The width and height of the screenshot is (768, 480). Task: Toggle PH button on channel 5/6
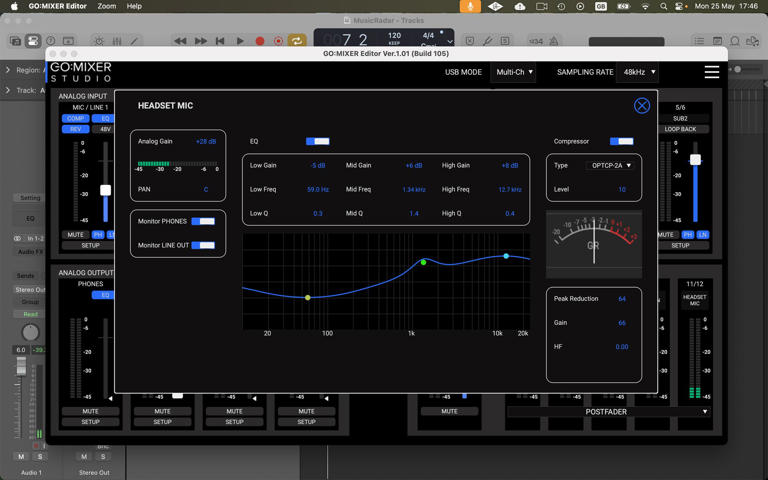click(688, 235)
